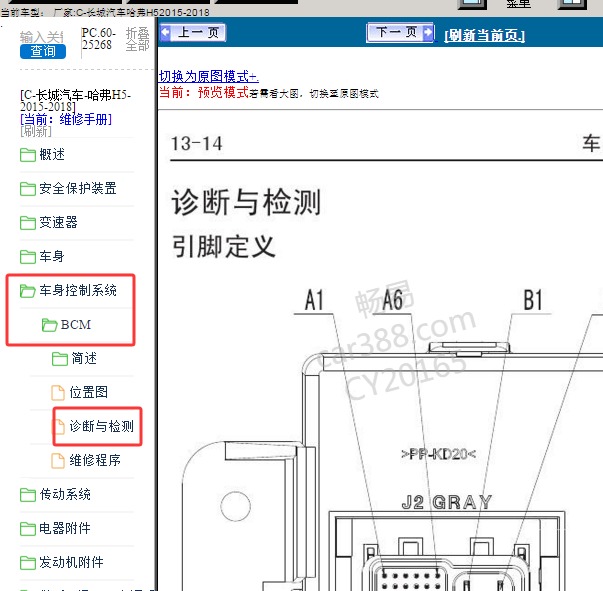Open the 变速器 folder

click(x=58, y=222)
